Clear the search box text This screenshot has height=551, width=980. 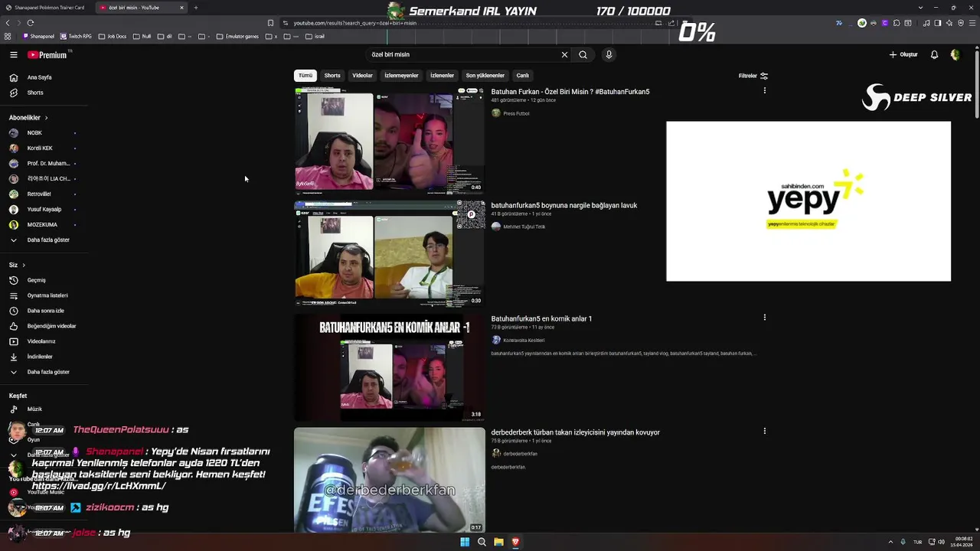click(564, 55)
